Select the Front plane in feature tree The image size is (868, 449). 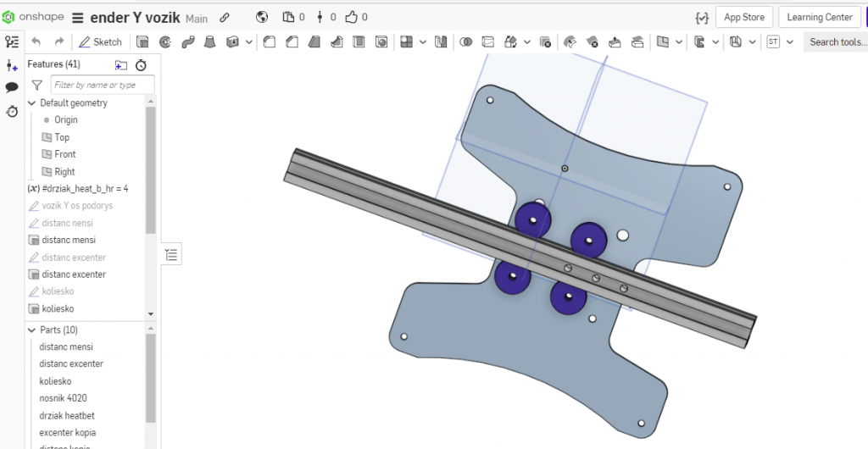65,154
